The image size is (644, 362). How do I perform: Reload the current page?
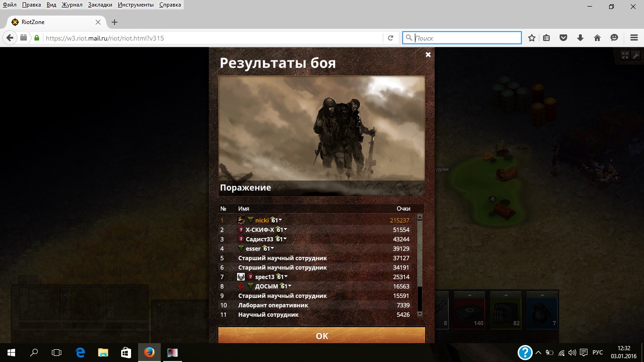click(390, 38)
